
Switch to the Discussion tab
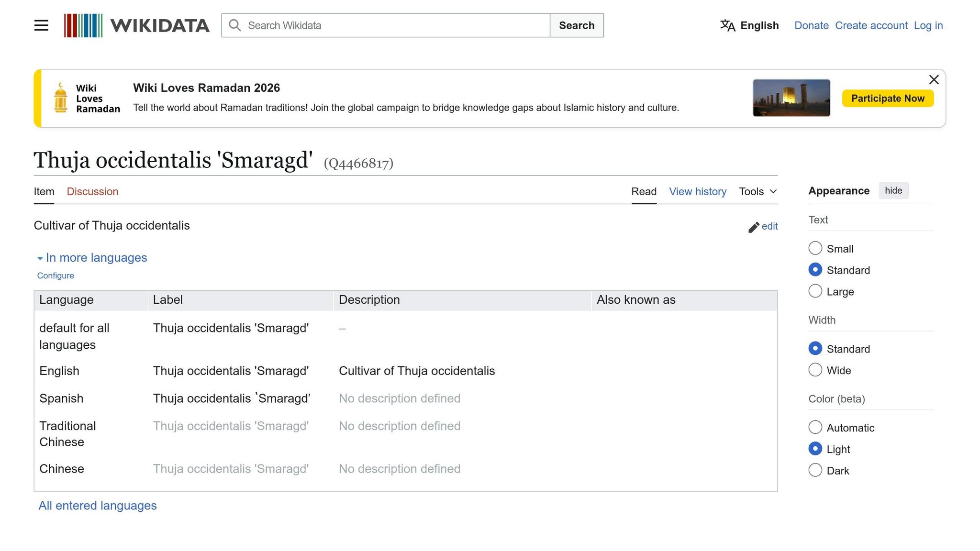92,192
